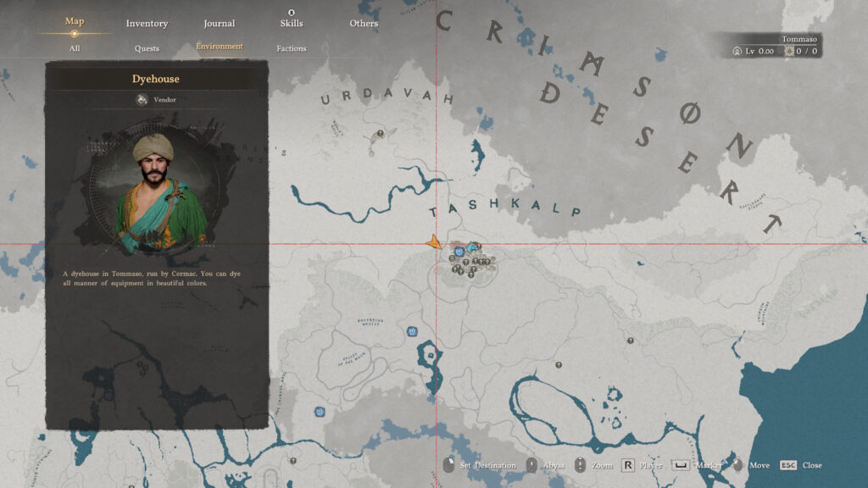Click the R key Player icon

click(x=627, y=465)
